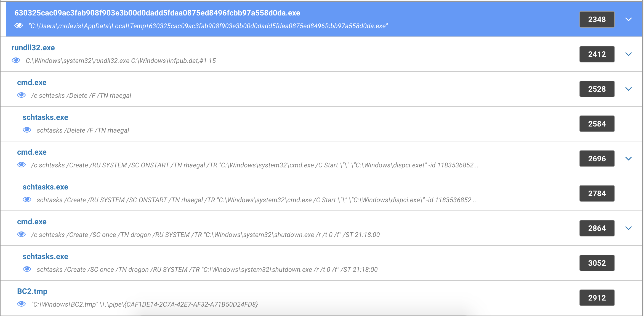Click the PID badge 3052
Screen dimensions: 644x316
coord(597,263)
